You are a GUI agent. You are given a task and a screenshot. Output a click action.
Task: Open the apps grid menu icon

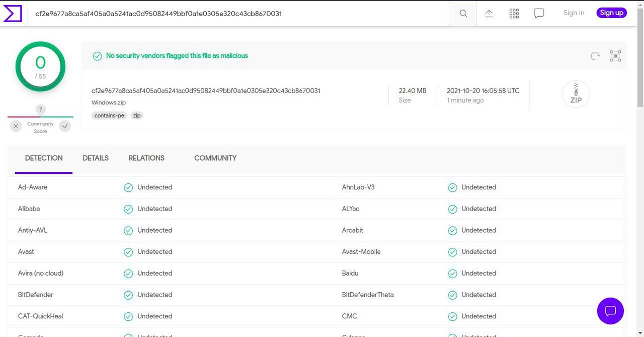coord(514,14)
